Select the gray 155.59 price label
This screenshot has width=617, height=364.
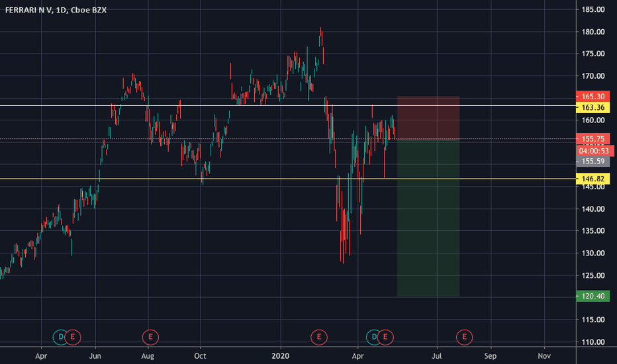593,161
